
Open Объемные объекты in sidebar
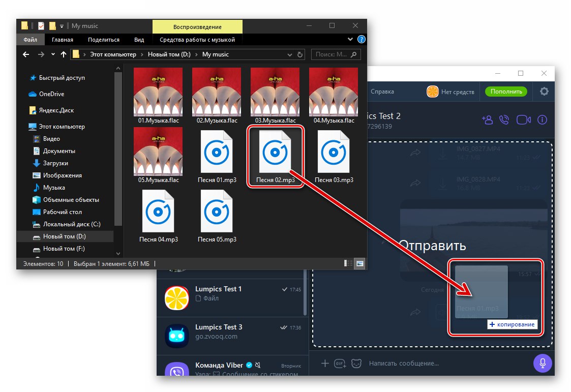point(66,200)
